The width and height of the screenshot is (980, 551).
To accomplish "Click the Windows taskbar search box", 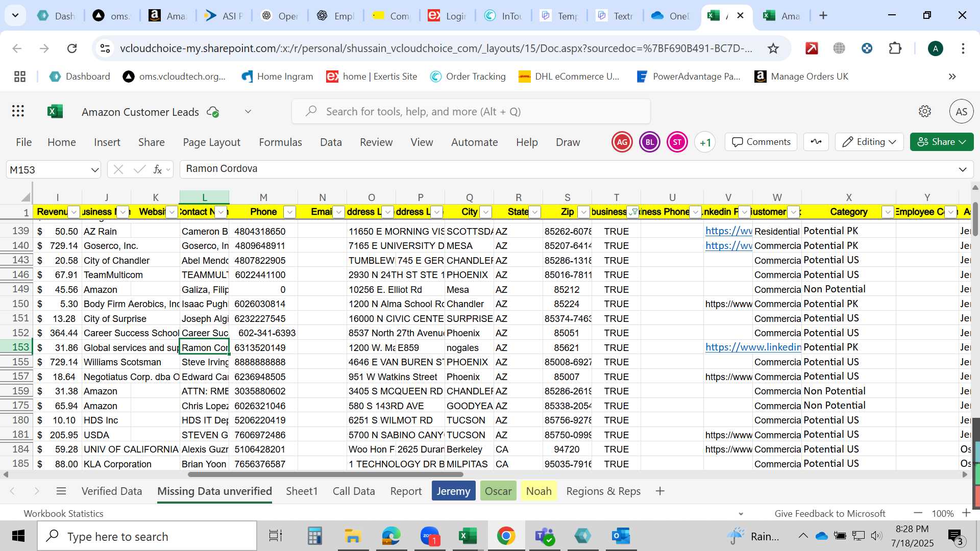I will pos(148,536).
